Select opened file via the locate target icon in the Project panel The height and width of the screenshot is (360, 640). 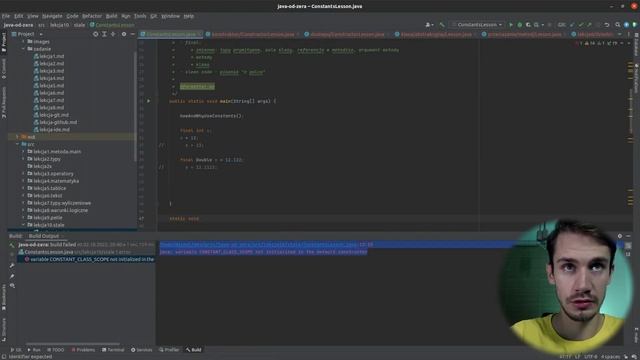96,34
